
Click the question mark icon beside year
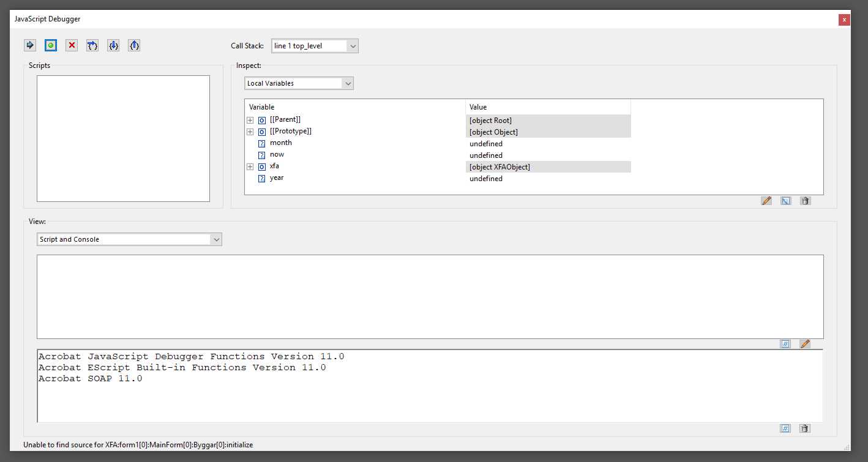point(261,179)
